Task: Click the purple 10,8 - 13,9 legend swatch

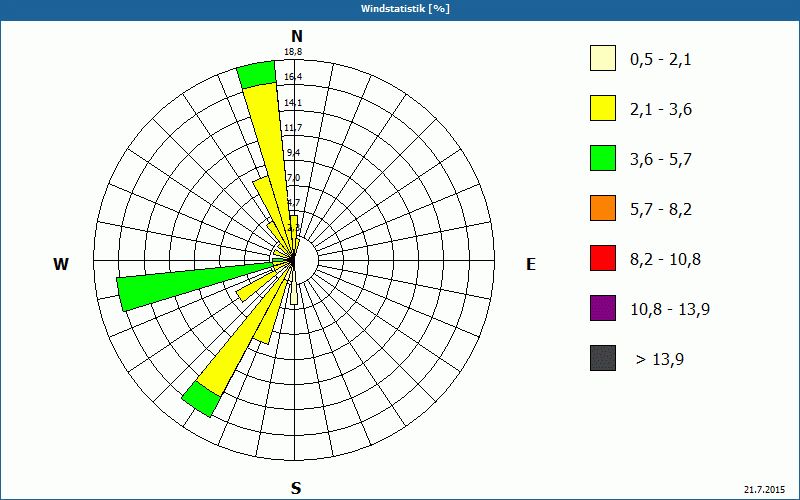Action: 603,308
